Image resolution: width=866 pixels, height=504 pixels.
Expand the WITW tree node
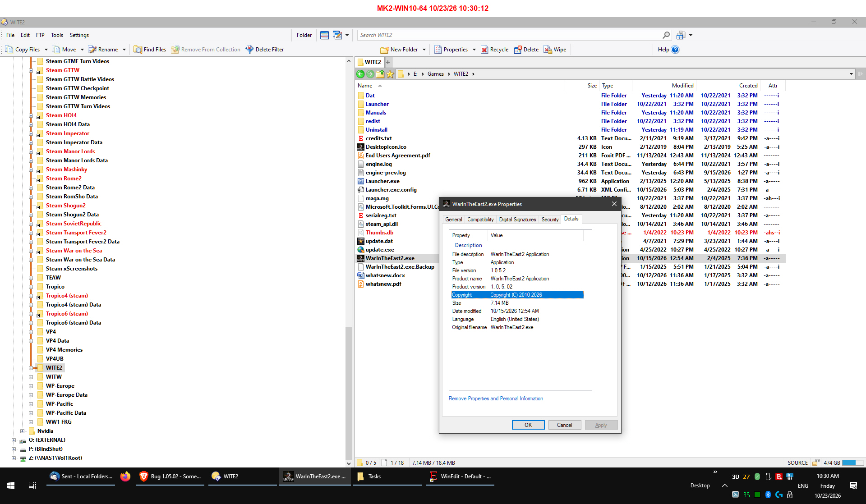point(31,377)
